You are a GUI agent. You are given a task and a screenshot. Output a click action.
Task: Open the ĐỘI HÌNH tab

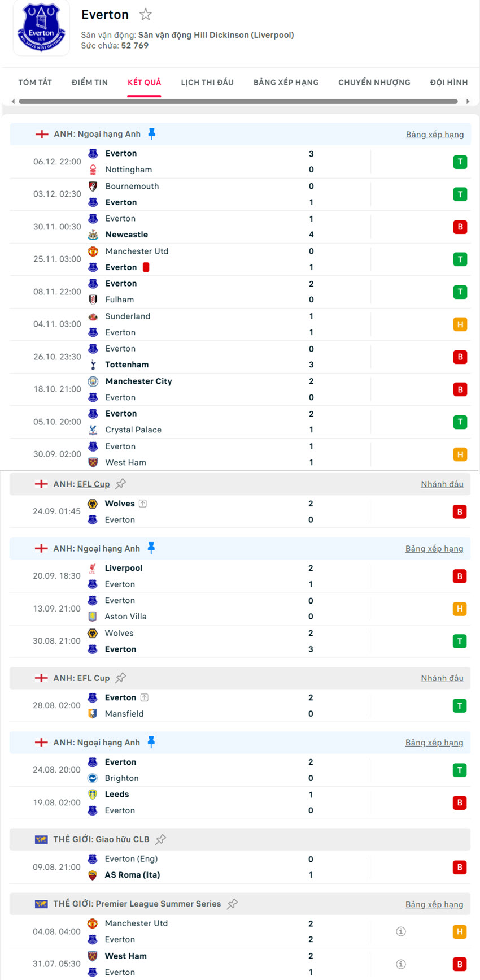(449, 82)
